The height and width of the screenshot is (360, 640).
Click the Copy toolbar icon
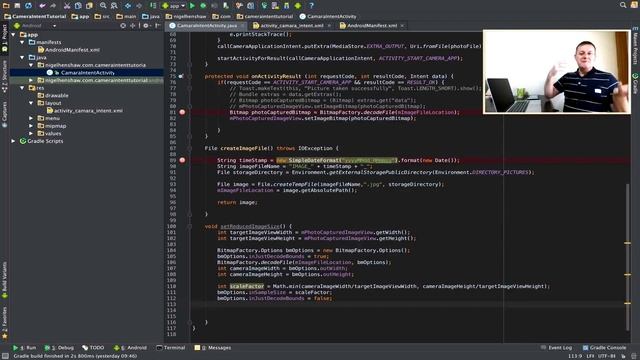coord(78,6)
